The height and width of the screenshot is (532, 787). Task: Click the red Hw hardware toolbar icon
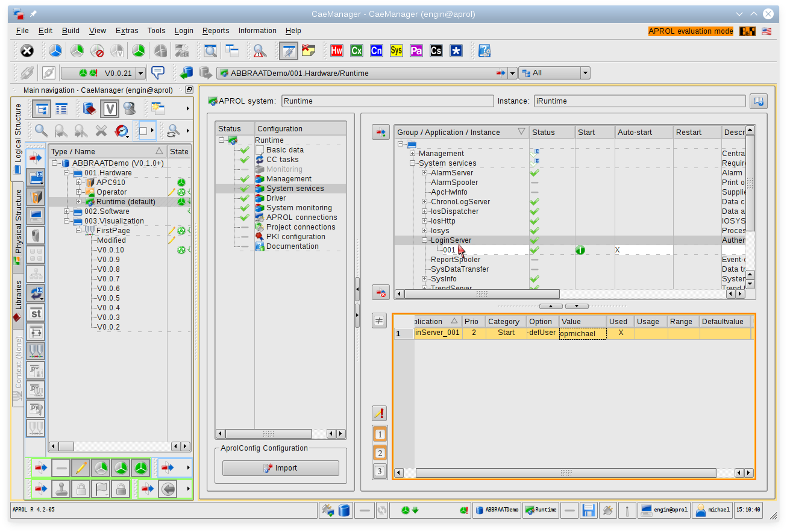click(337, 51)
